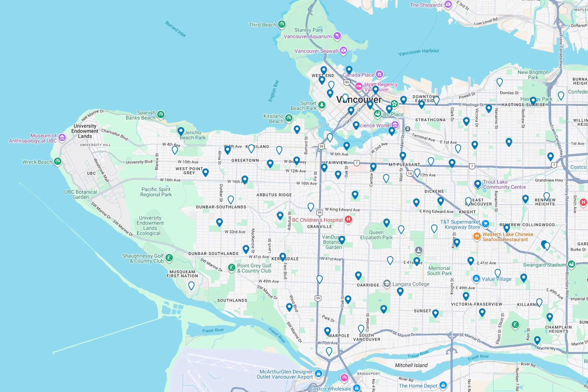Select the Costco Wholesale shopping icon

click(357, 388)
